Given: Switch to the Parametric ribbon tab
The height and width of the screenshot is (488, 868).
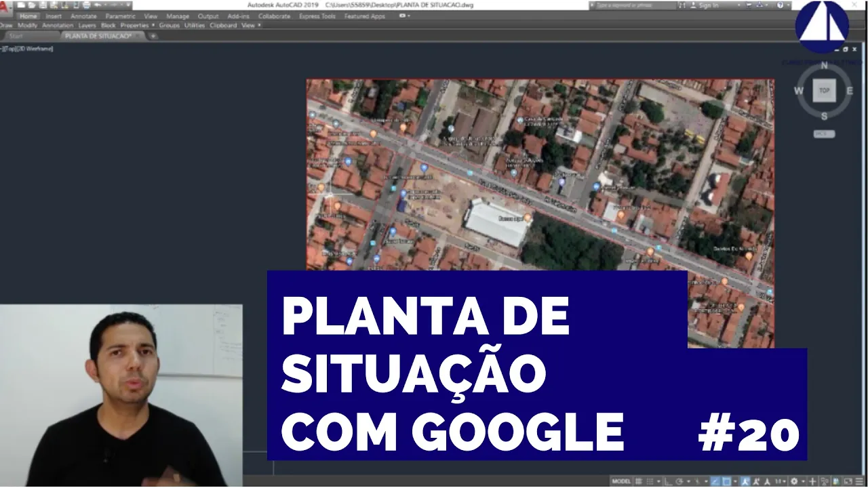Looking at the screenshot, I should pos(121,16).
